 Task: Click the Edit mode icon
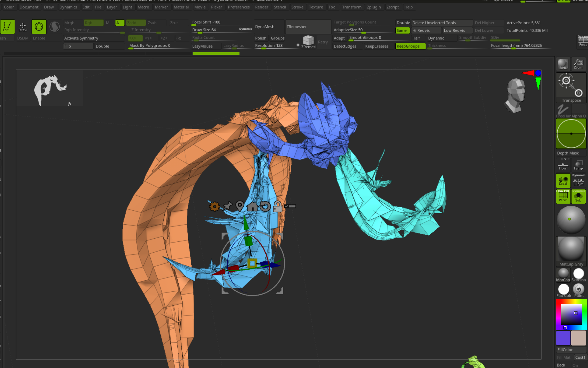pyautogui.click(x=7, y=27)
